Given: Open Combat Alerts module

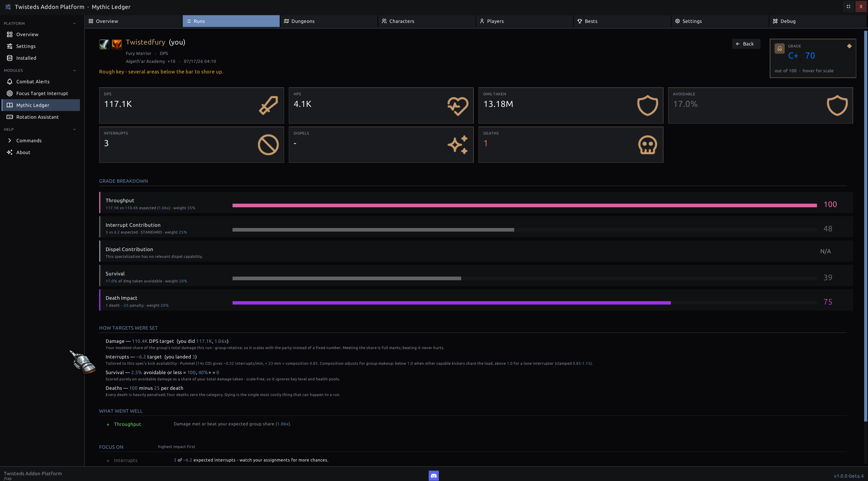Looking at the screenshot, I should 41,82.
